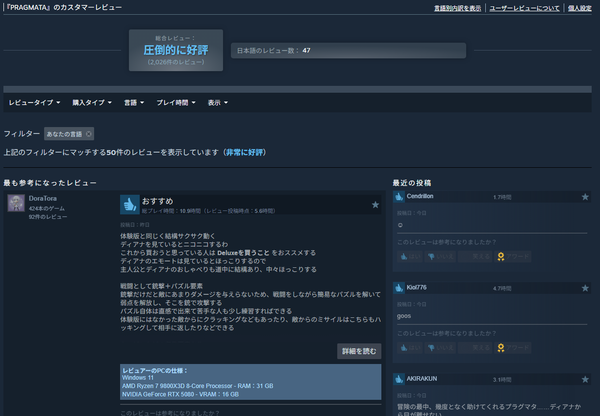Open the DoraTora username link
Image resolution: width=600 pixels, height=416 pixels.
[42, 198]
